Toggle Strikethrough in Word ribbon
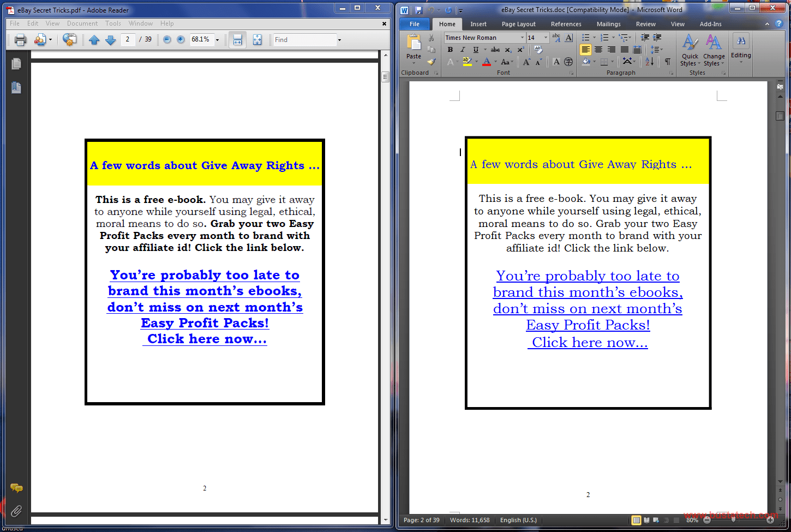This screenshot has height=532, width=791. click(495, 50)
